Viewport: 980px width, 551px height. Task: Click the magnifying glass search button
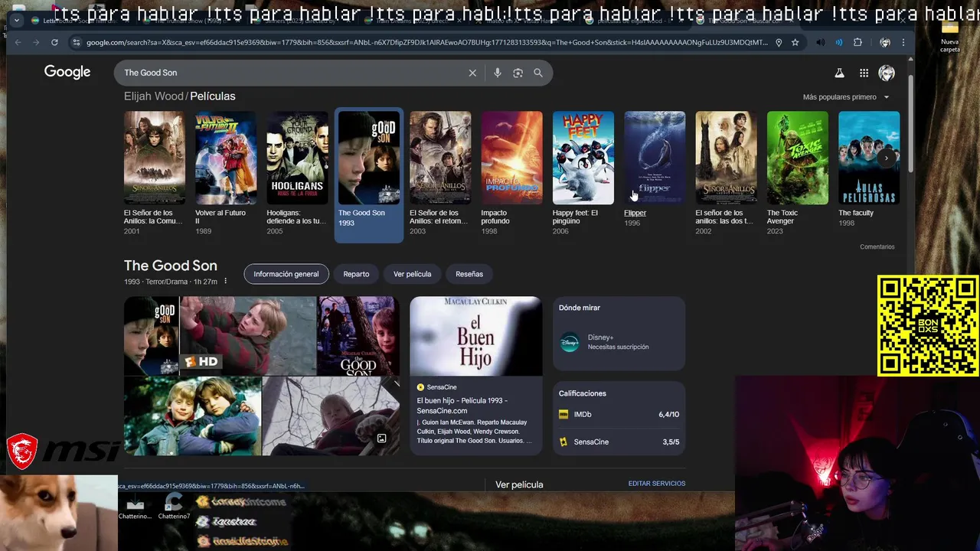(x=538, y=73)
